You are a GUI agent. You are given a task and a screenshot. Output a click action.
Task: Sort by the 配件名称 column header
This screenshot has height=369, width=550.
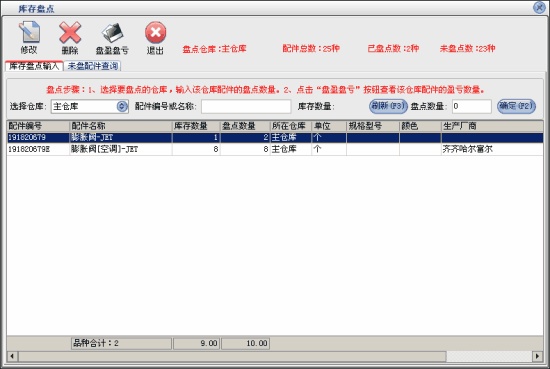121,126
